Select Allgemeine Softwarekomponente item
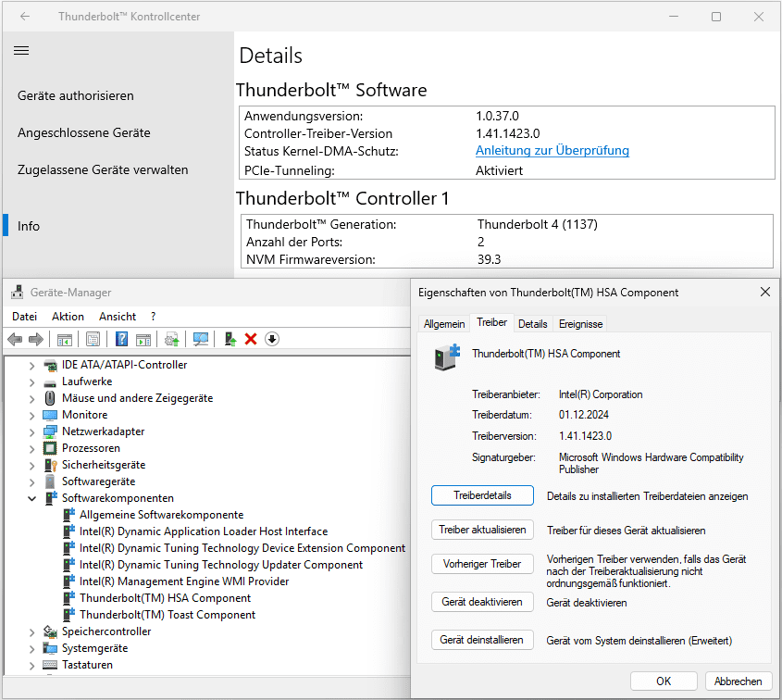This screenshot has width=782, height=700. click(x=162, y=515)
